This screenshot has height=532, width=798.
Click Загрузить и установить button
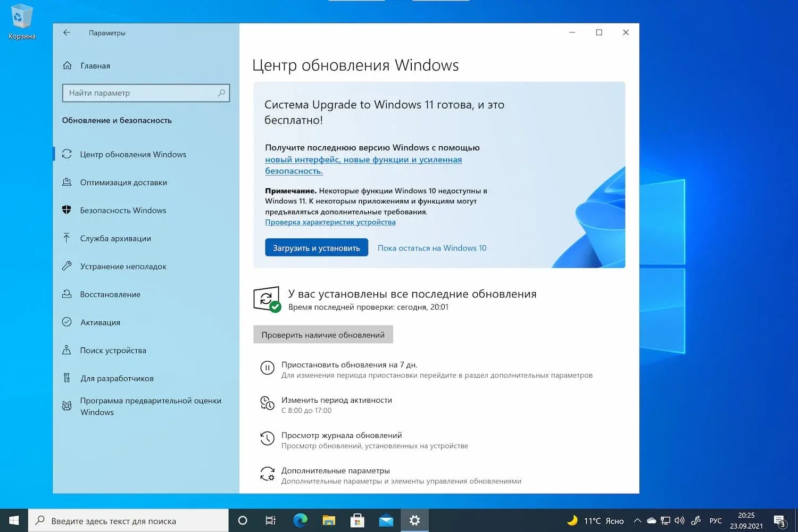tap(317, 247)
